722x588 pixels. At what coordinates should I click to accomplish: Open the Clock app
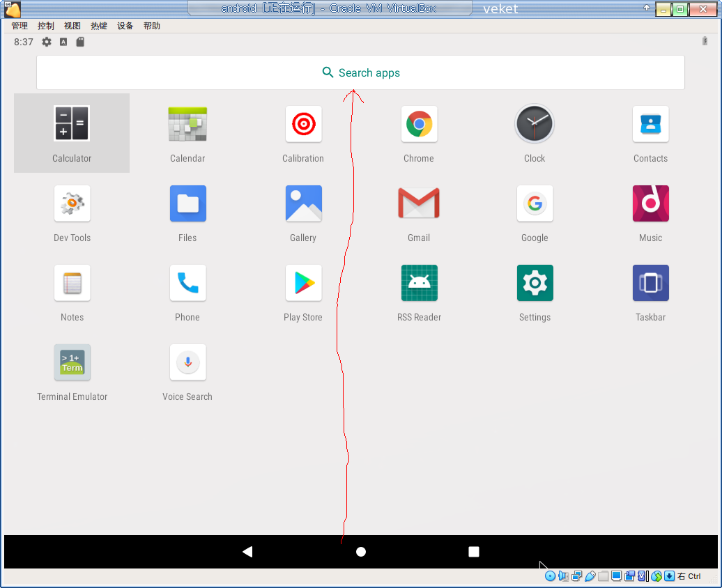534,133
